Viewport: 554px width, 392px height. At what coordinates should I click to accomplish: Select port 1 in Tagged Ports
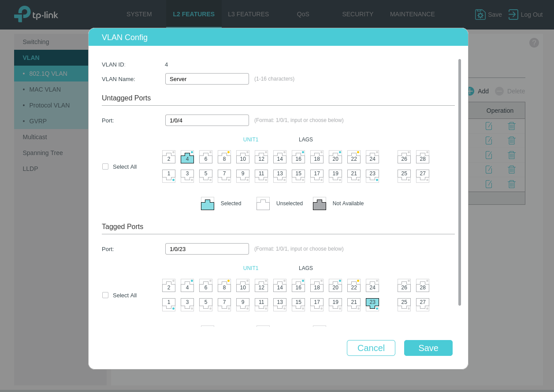coord(169,304)
